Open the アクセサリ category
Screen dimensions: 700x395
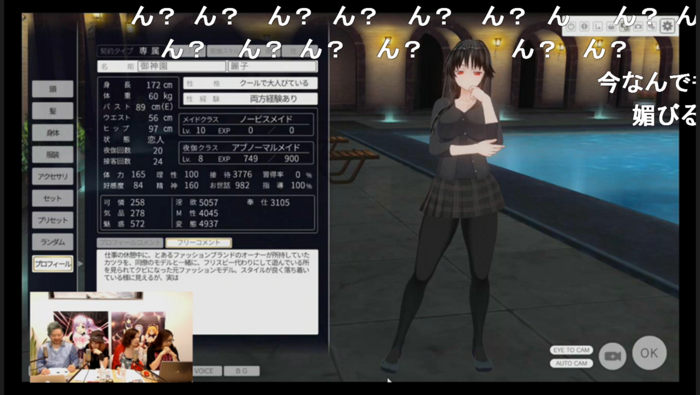[53, 176]
